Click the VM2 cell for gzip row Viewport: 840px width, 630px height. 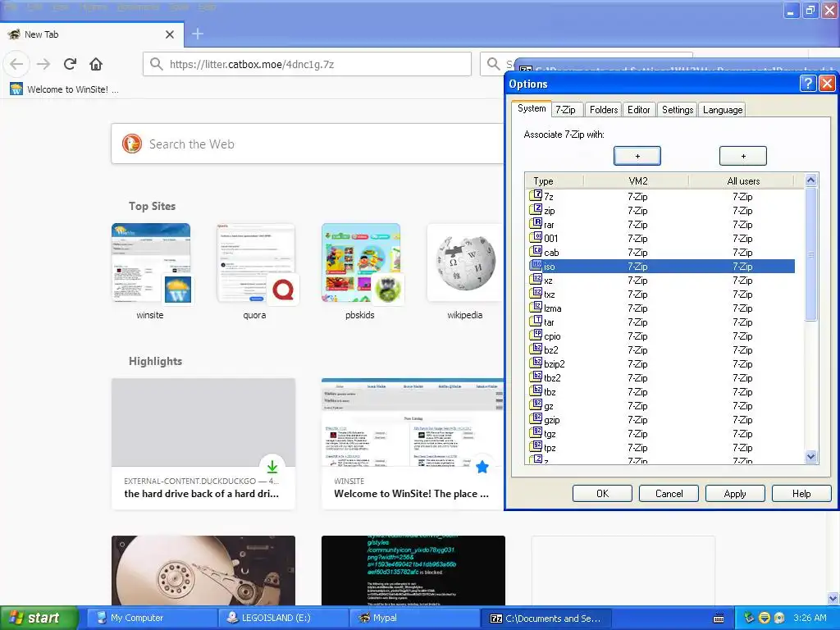tap(637, 419)
